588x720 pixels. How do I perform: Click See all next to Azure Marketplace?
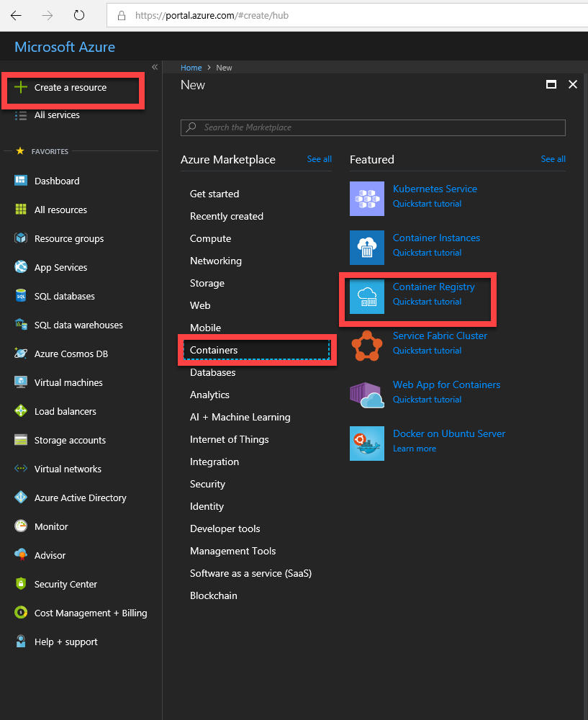[319, 159]
